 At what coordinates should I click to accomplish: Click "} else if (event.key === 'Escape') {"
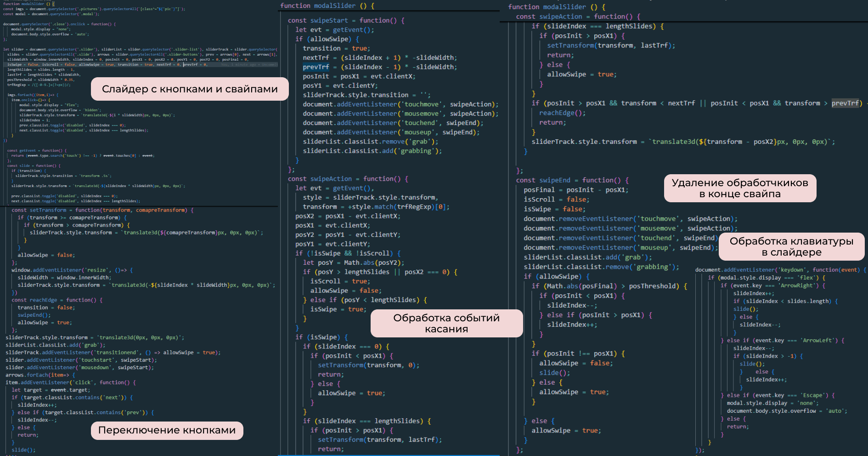(778, 395)
